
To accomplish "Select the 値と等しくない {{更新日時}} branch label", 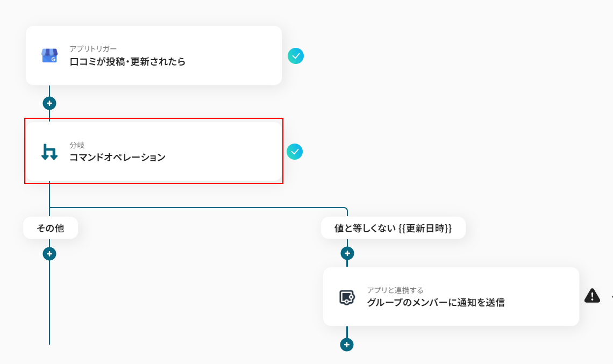I will (x=393, y=228).
